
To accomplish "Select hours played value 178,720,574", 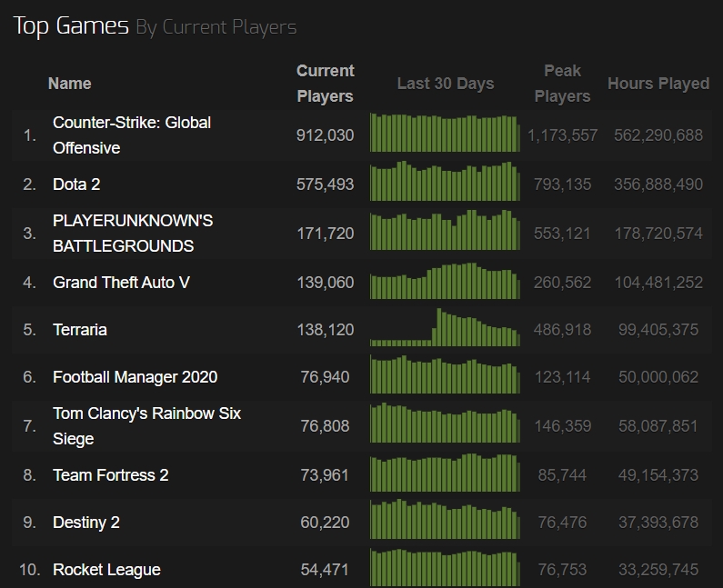I will pyautogui.click(x=658, y=234).
